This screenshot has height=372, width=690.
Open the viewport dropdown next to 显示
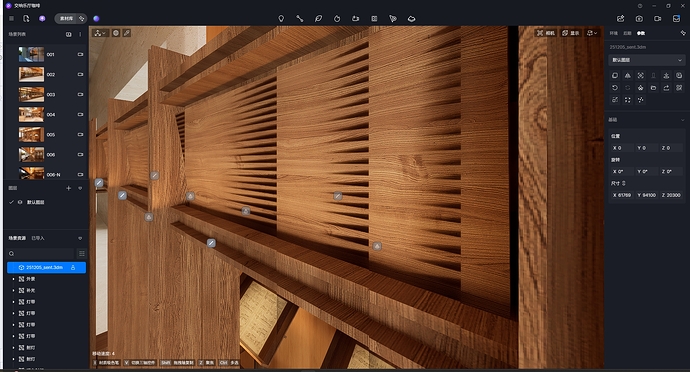tap(592, 33)
